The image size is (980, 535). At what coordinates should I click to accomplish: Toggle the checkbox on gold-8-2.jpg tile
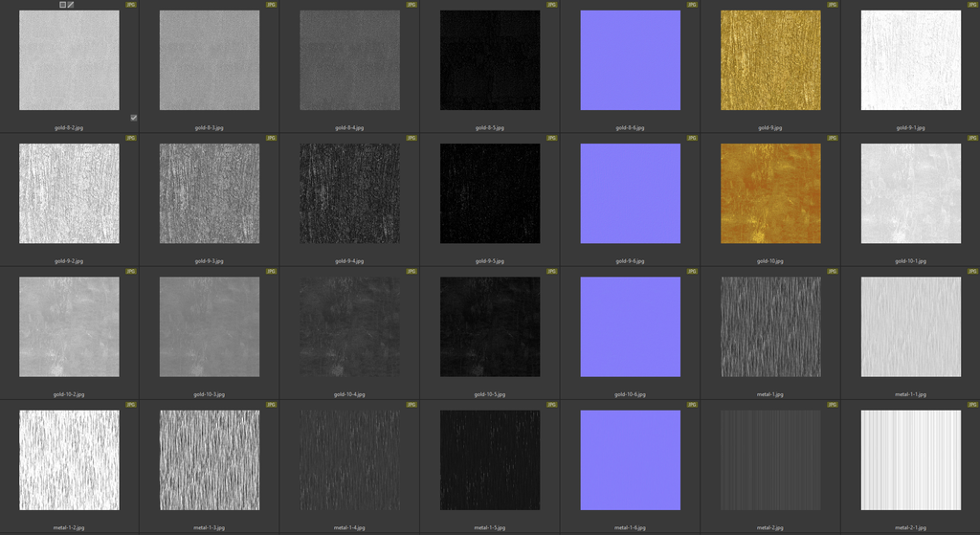point(133,118)
